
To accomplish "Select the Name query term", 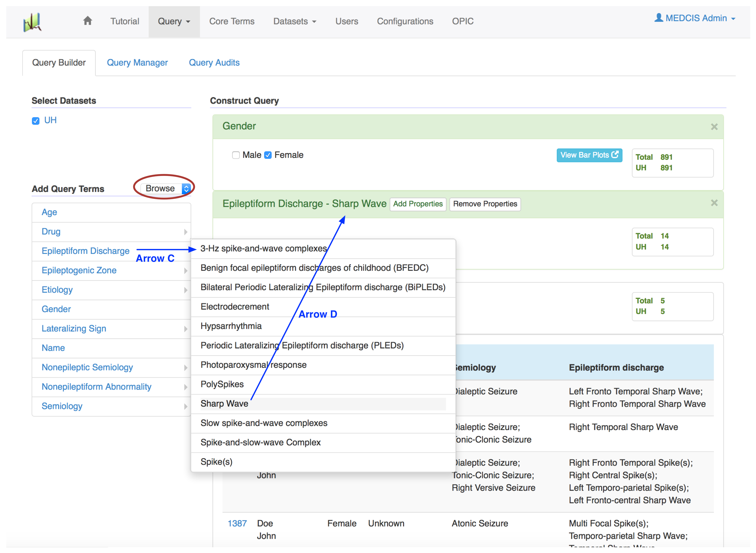I will click(111, 348).
